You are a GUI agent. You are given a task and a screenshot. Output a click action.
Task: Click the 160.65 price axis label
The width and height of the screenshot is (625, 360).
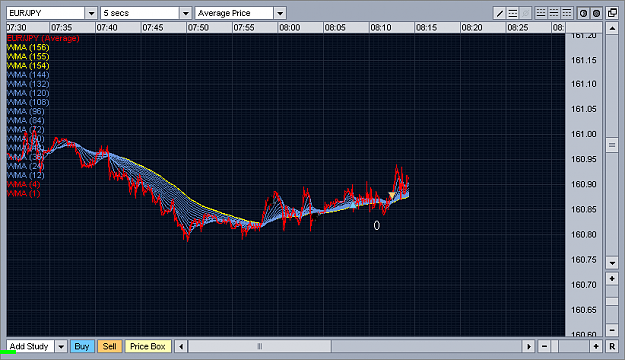[x=584, y=310]
